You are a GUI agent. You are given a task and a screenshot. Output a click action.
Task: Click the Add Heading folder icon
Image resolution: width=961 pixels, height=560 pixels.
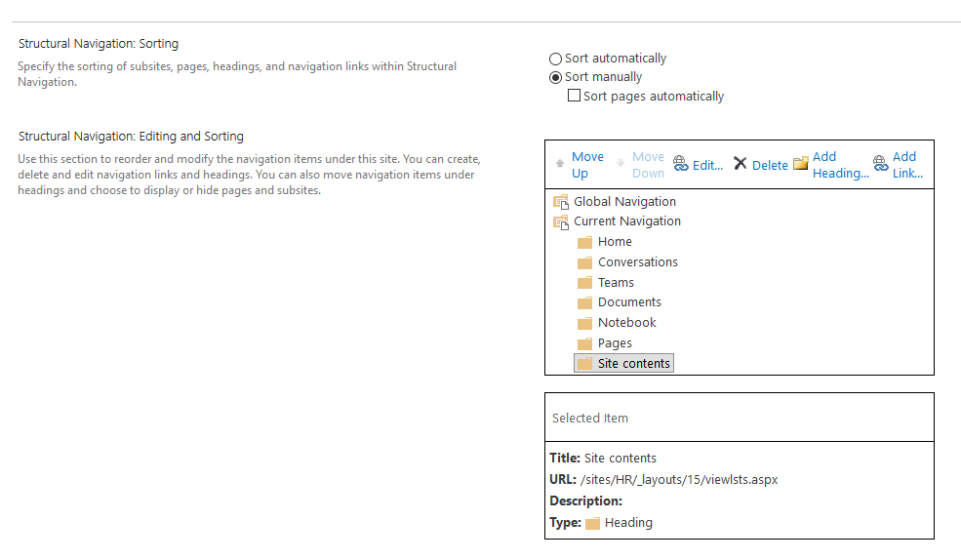(x=801, y=164)
